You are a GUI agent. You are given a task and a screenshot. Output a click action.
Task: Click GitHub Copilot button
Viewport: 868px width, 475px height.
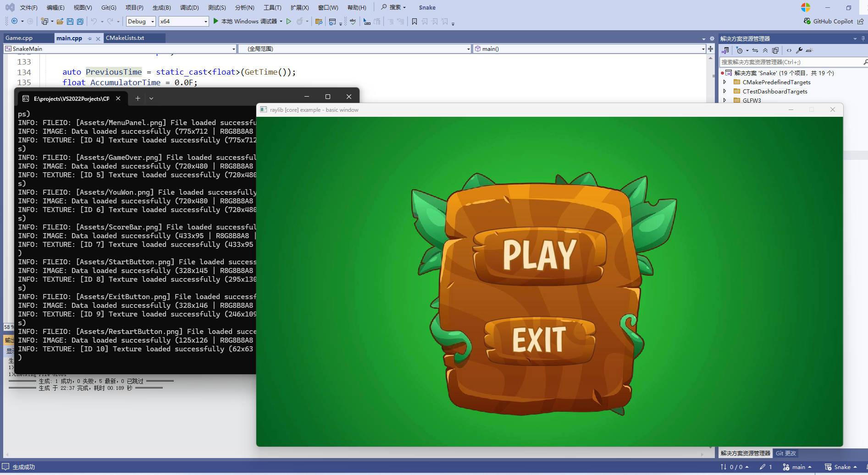(829, 21)
